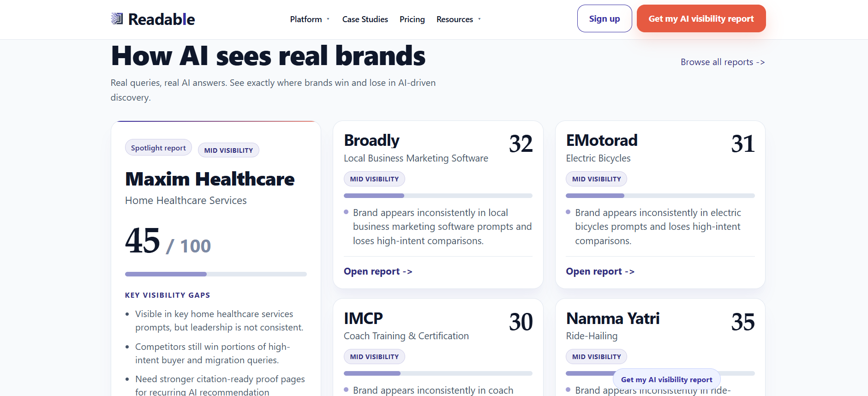This screenshot has width=868, height=396.
Task: Click the floating Get my AI visibility report pill
Action: [666, 379]
